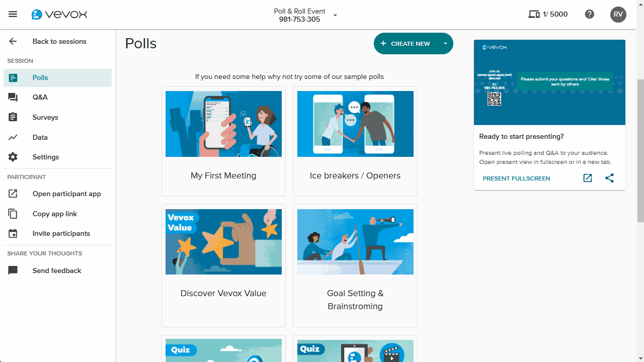
Task: Click the Vevox logo
Action: (59, 15)
